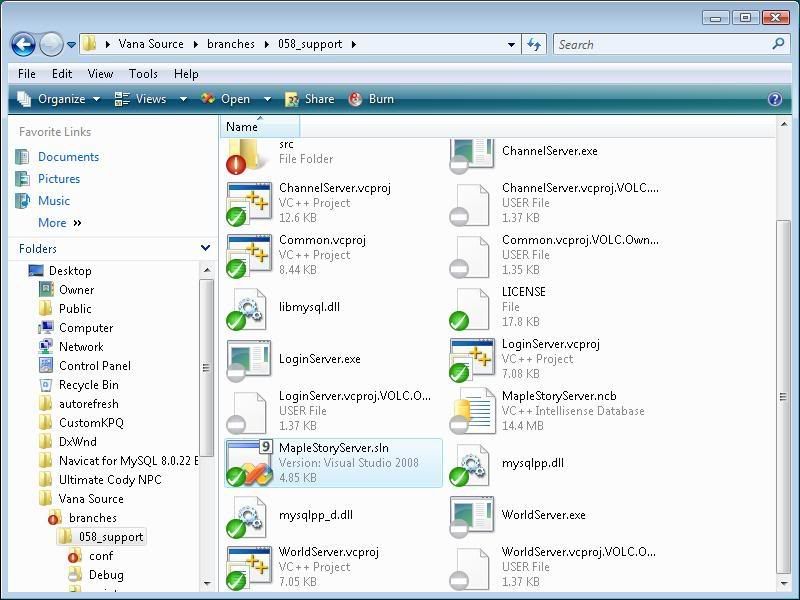Go back with the Back arrow button
Image resolution: width=800 pixels, height=600 pixels.
coord(23,44)
